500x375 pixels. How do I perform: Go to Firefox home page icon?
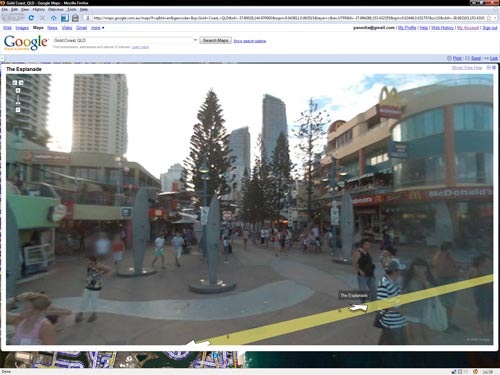click(x=53, y=18)
